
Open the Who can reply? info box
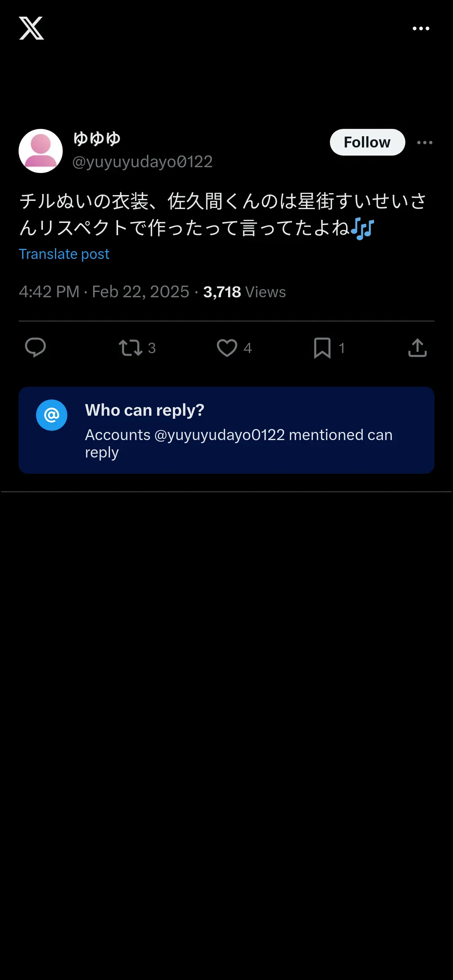226,430
